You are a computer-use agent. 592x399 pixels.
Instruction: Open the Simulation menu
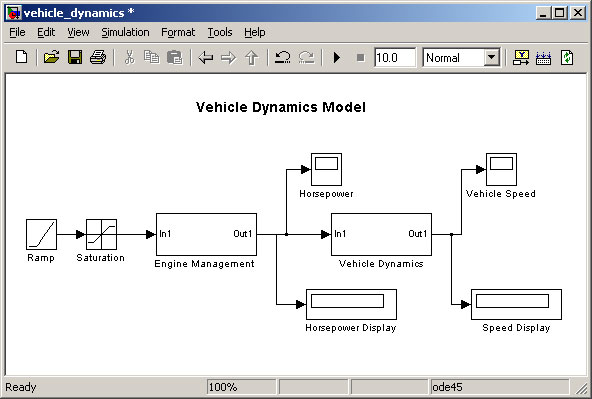click(125, 32)
